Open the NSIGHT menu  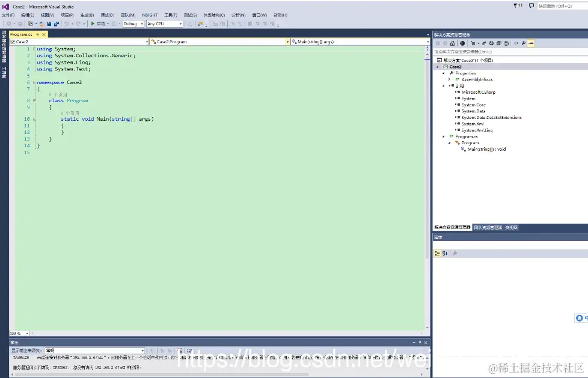click(x=150, y=15)
